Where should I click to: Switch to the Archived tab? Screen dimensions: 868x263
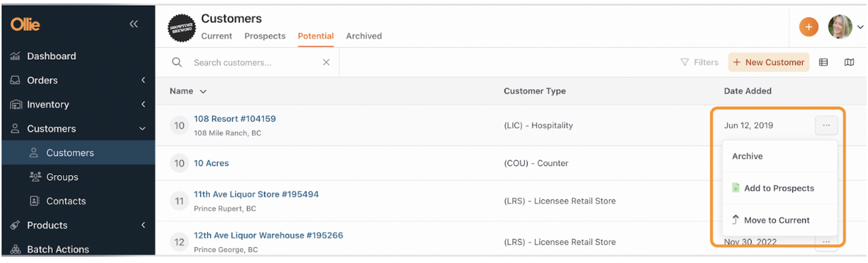click(364, 36)
